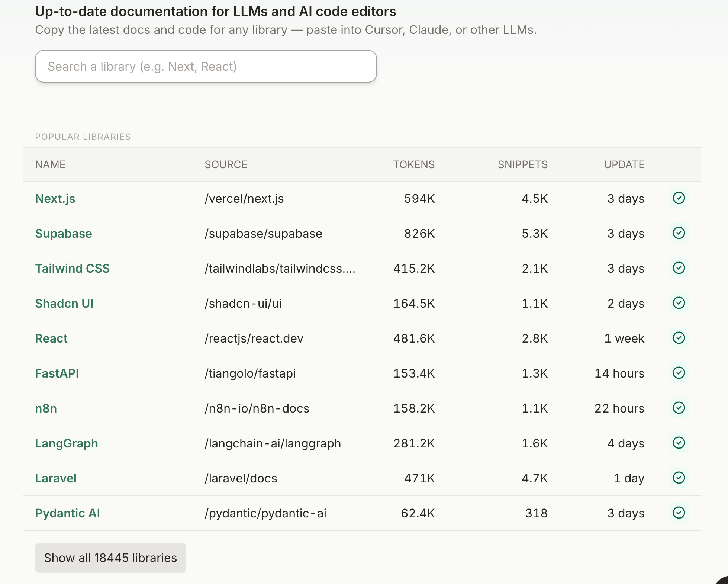Click the 4.5K snippets value
Screen dimensions: 728x584
pos(535,199)
